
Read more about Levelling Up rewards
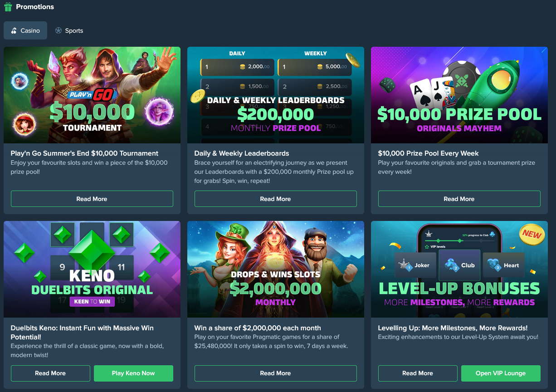[x=418, y=373]
